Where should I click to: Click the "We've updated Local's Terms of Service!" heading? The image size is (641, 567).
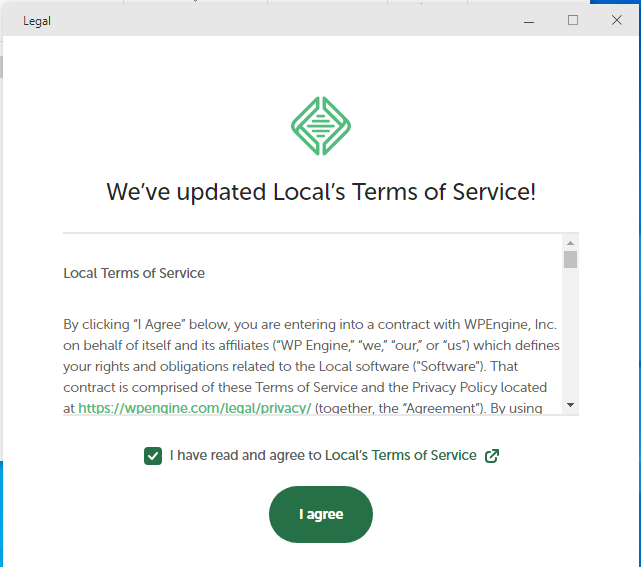point(321,192)
